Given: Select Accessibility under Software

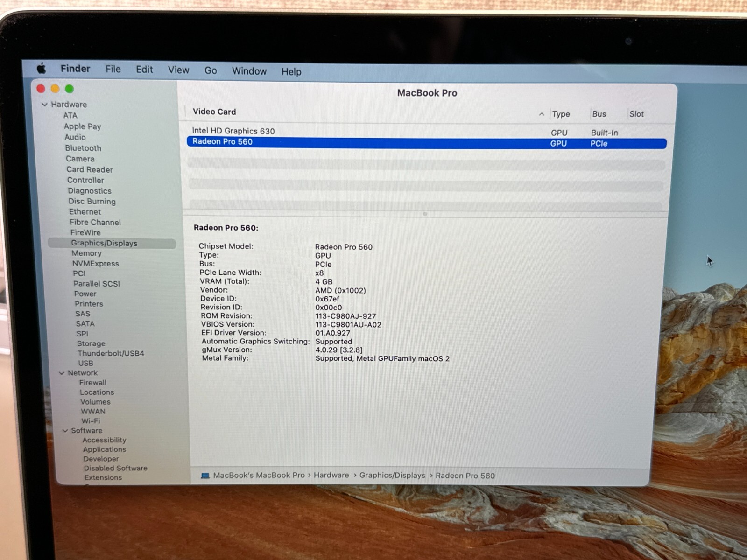Looking at the screenshot, I should pos(104,440).
